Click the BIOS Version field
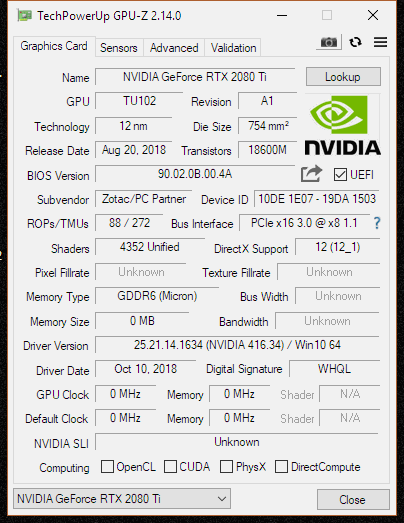This screenshot has width=404, height=523. click(195, 174)
